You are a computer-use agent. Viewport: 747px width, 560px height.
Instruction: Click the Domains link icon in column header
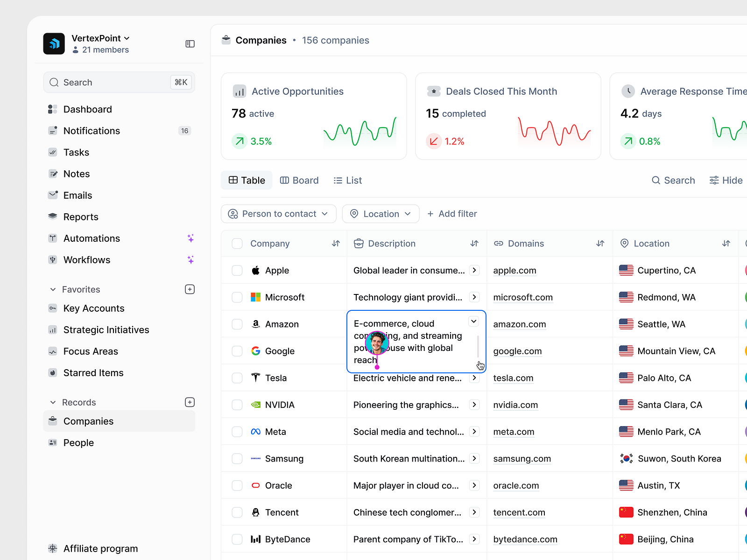click(x=498, y=243)
